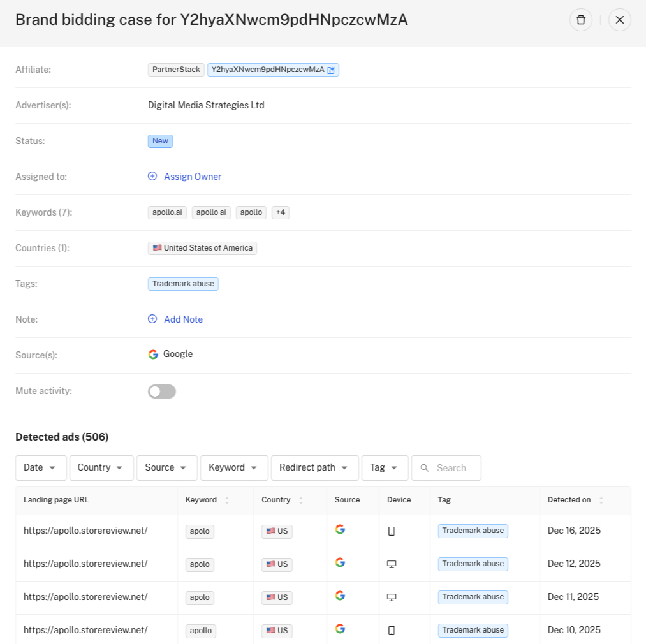
Task: Click Google source icon in Dec 10 row
Action: [340, 629]
